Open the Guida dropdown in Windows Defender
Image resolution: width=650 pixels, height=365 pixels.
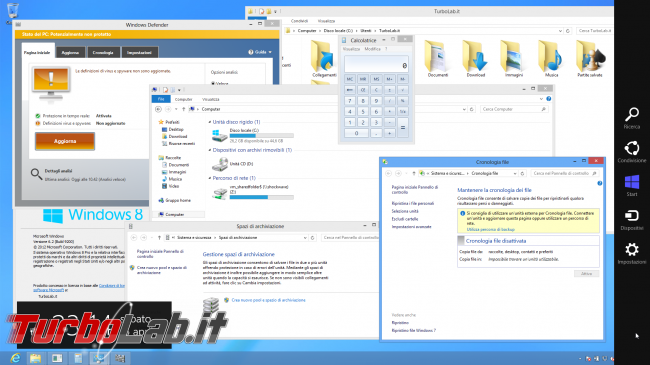tap(260, 52)
